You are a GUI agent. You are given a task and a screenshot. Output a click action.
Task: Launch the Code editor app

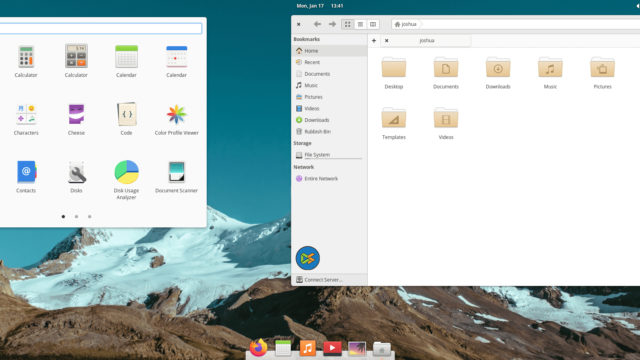coord(127,118)
